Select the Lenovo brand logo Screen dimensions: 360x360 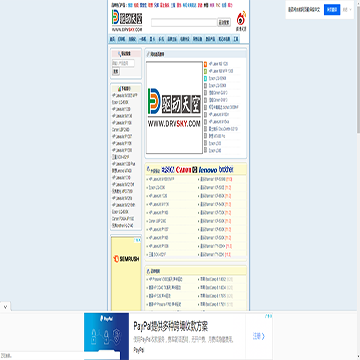tap(208, 170)
